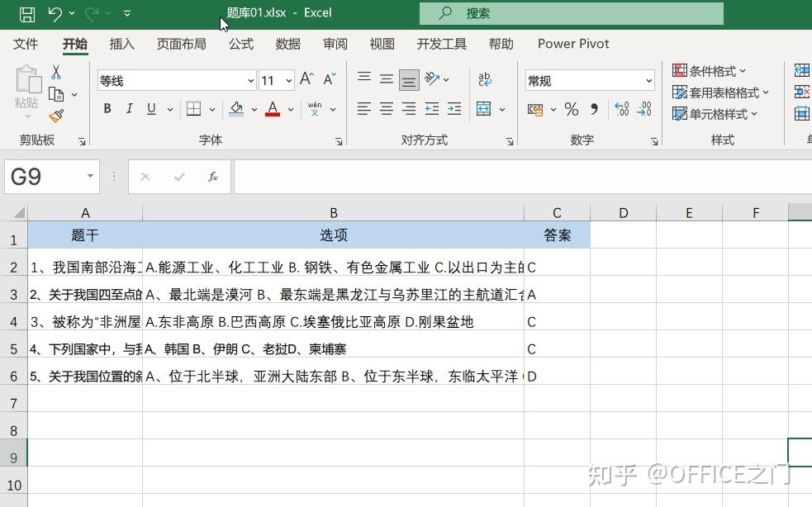The height and width of the screenshot is (507, 812).
Task: Toggle underline formatting
Action: [152, 108]
